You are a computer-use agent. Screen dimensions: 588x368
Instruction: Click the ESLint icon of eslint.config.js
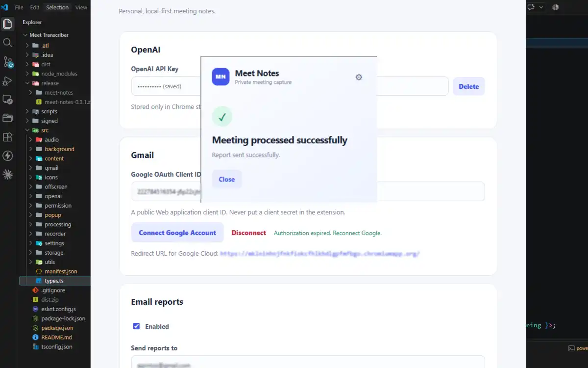pyautogui.click(x=35, y=309)
